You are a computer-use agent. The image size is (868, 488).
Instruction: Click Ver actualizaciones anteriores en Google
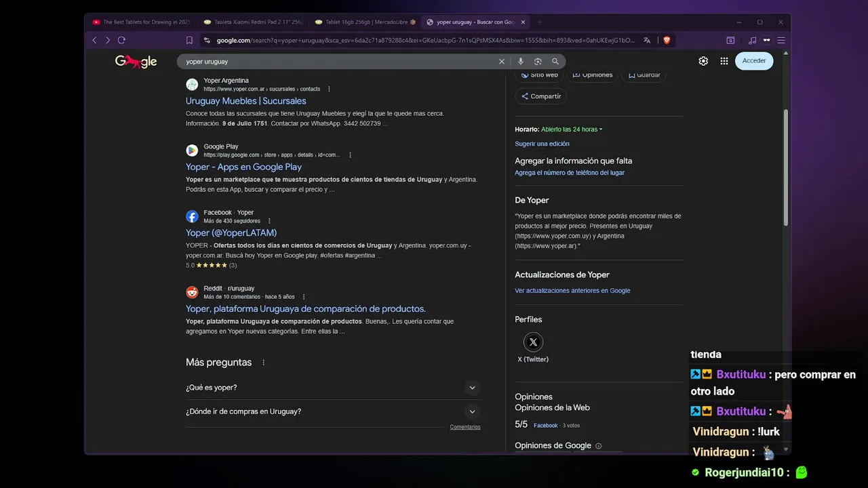[x=572, y=291]
